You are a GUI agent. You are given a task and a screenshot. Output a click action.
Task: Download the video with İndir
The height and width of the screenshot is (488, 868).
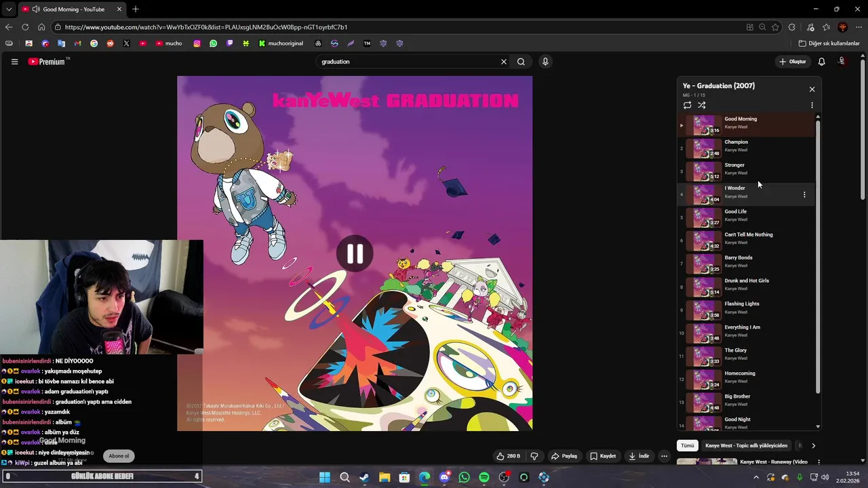point(639,456)
